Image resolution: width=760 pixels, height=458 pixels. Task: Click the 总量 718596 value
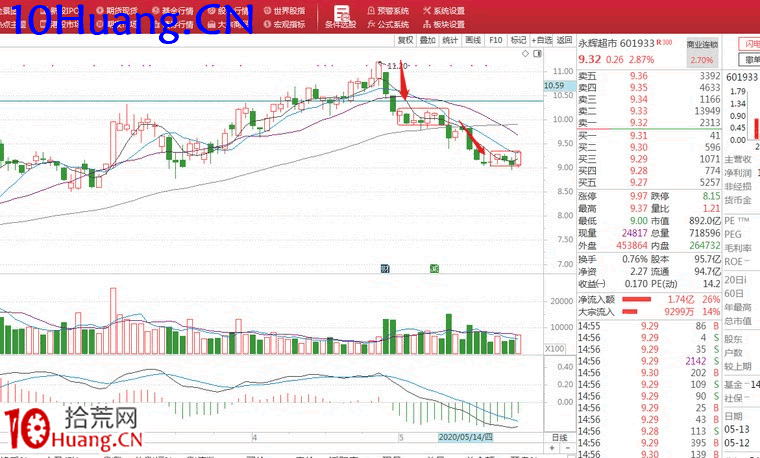705,233
